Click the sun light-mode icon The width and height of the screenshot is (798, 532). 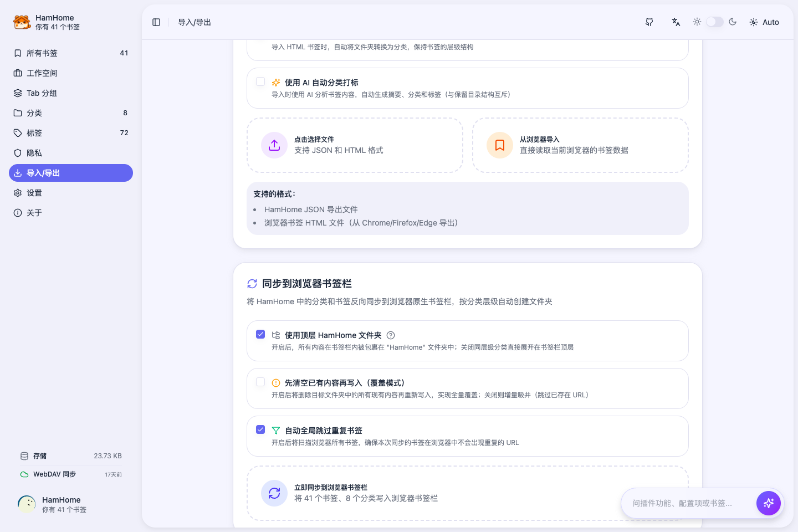pyautogui.click(x=697, y=22)
